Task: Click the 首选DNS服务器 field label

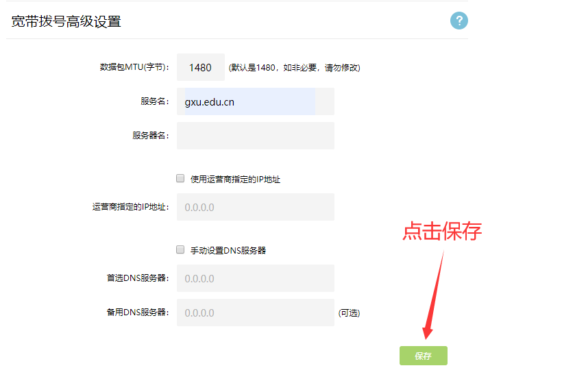Action: pyautogui.click(x=137, y=278)
